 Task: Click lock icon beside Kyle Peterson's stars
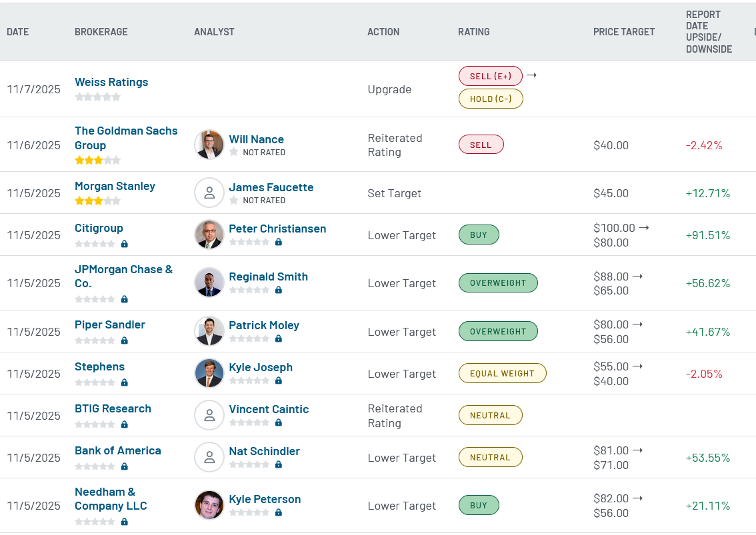279,513
